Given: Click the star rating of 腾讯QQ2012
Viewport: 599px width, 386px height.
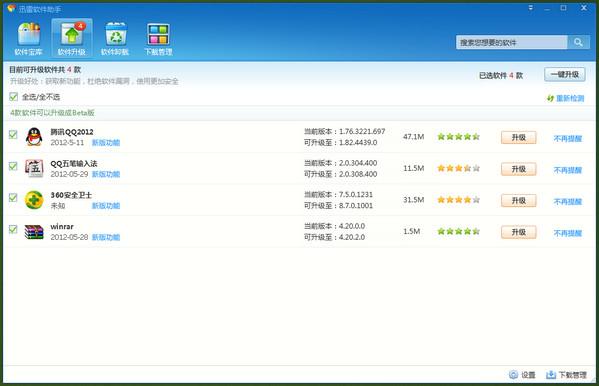Looking at the screenshot, I should pos(458,136).
